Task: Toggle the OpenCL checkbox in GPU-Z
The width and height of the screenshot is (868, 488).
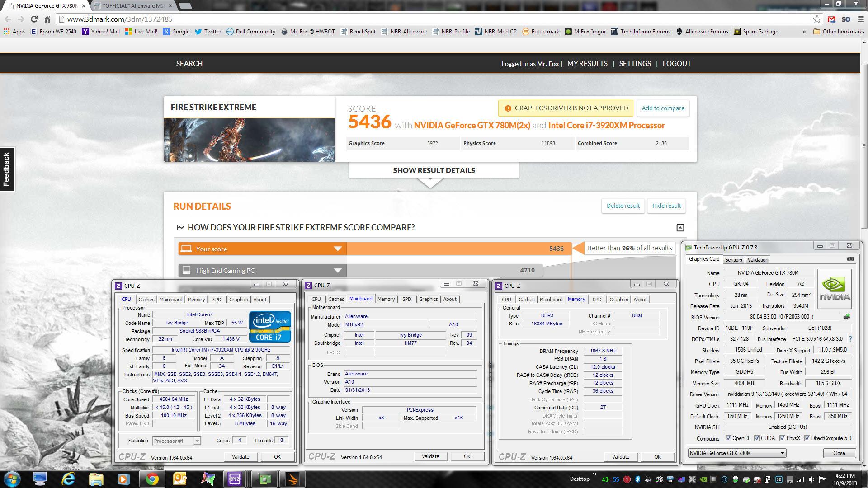Action: point(728,438)
